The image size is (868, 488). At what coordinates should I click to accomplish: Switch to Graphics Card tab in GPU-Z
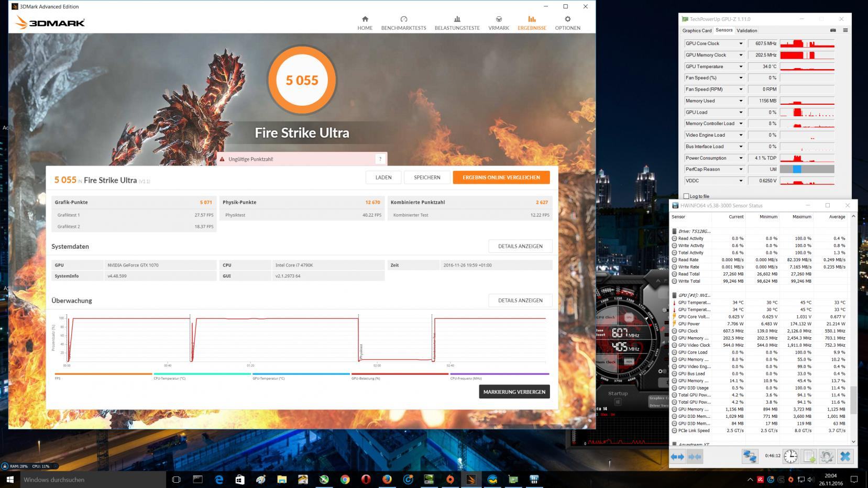pyautogui.click(x=697, y=30)
